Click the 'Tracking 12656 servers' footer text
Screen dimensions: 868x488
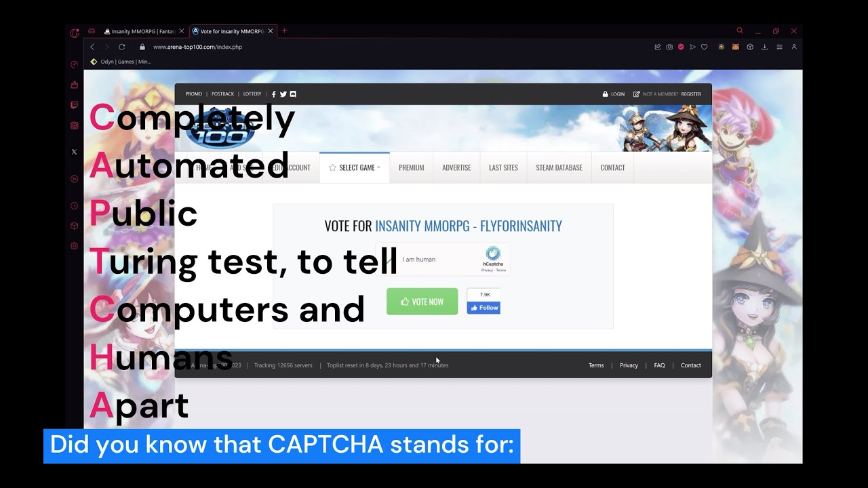coord(283,365)
